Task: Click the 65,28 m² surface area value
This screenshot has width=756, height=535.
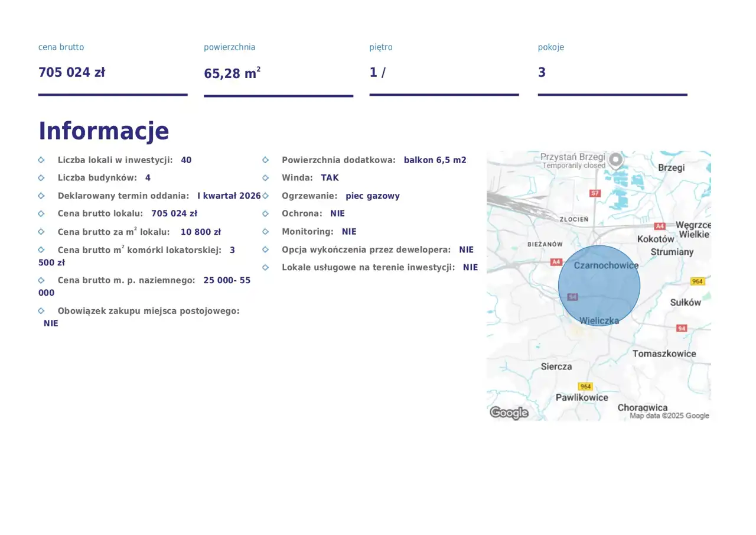Action: pos(232,73)
